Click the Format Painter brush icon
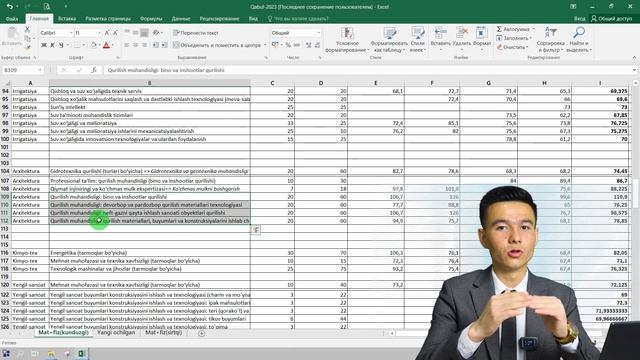Image resolution: width=640 pixels, height=360 pixels. tap(27, 47)
